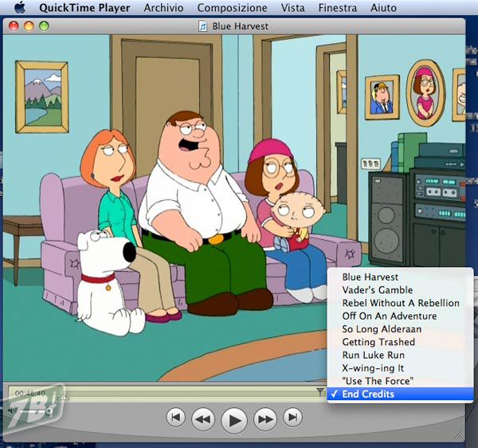Screen dimensions: 478x448
Task: Open the Composizione menu
Action: [x=232, y=8]
